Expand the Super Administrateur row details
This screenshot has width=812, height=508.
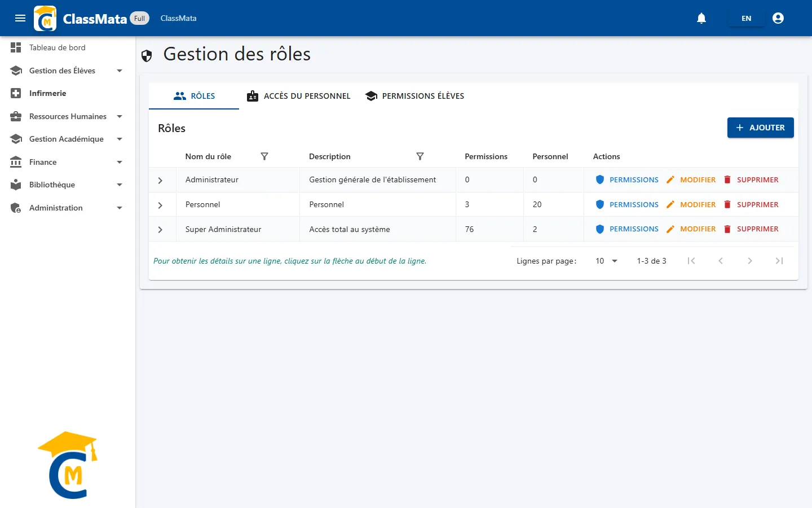160,230
